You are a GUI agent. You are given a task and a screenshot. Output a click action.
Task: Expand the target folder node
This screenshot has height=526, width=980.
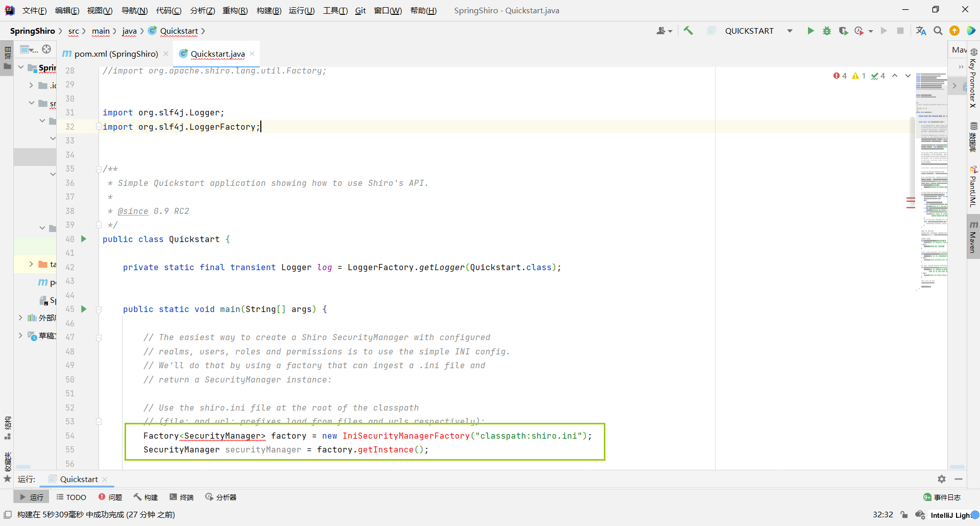[31, 264]
